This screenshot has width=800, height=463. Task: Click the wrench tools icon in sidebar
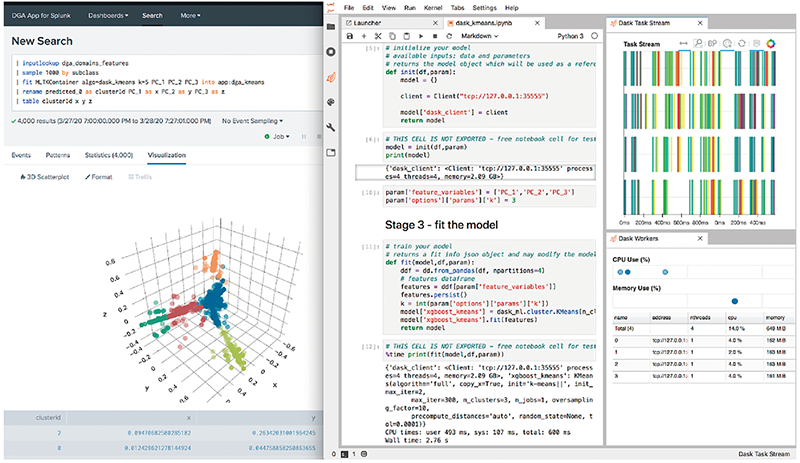[x=330, y=127]
